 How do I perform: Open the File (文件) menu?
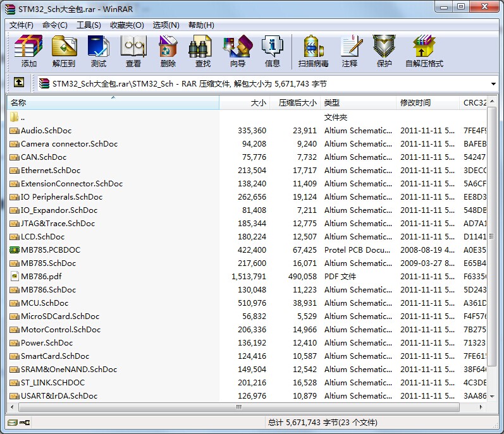coord(22,25)
